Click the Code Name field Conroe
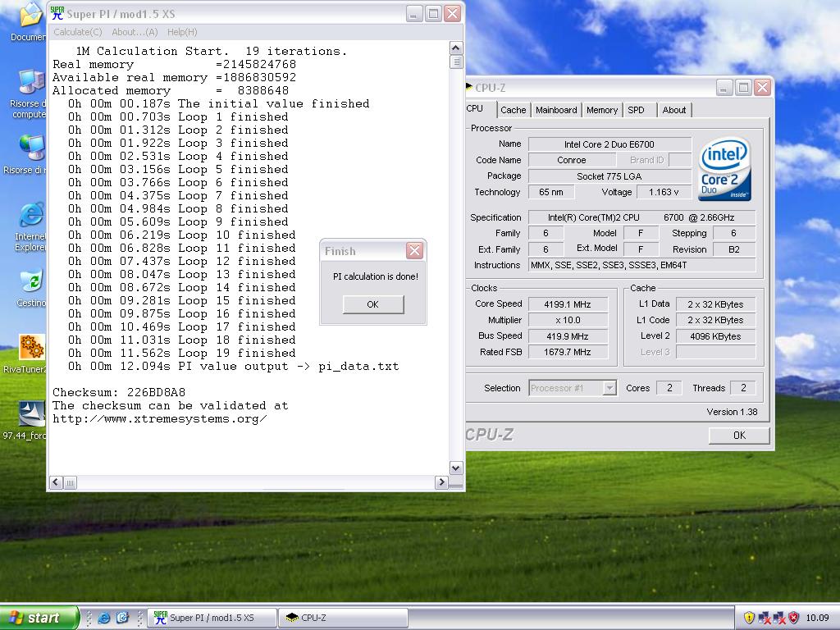Screen dimensions: 840x630 point(571,160)
